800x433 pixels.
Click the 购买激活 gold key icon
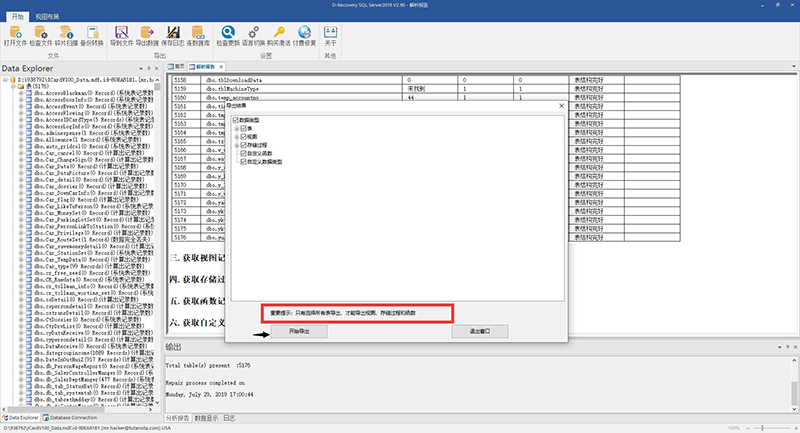[279, 36]
